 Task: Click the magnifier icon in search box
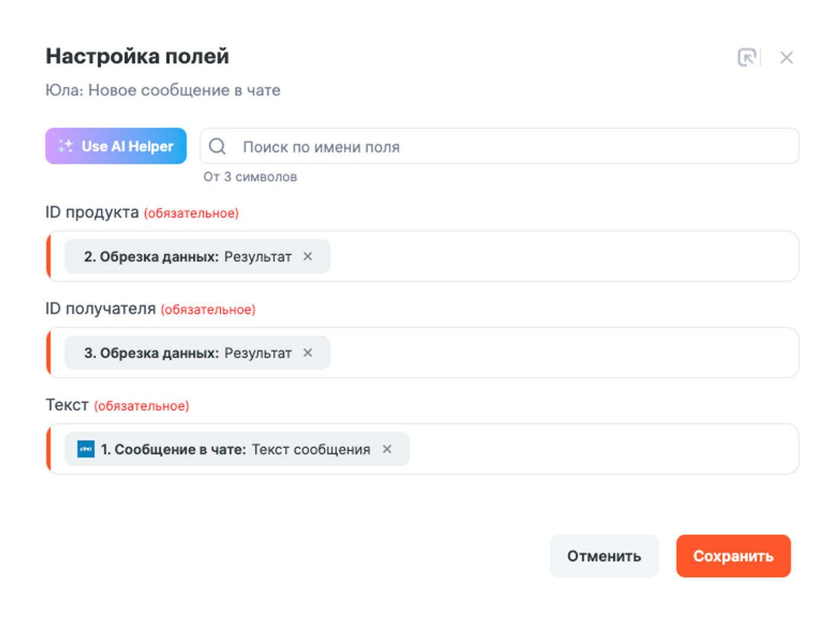tap(218, 146)
